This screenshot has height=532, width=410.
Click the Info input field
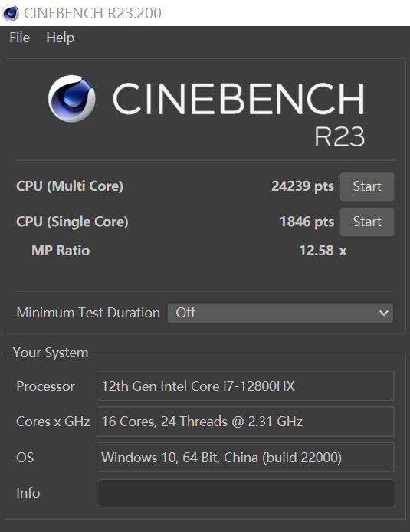245,493
